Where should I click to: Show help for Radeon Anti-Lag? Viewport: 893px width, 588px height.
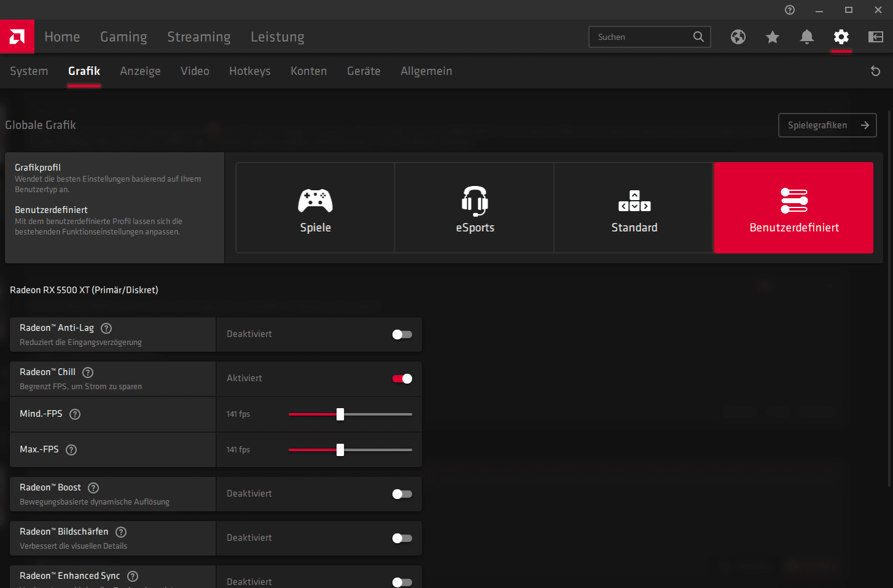tap(106, 328)
